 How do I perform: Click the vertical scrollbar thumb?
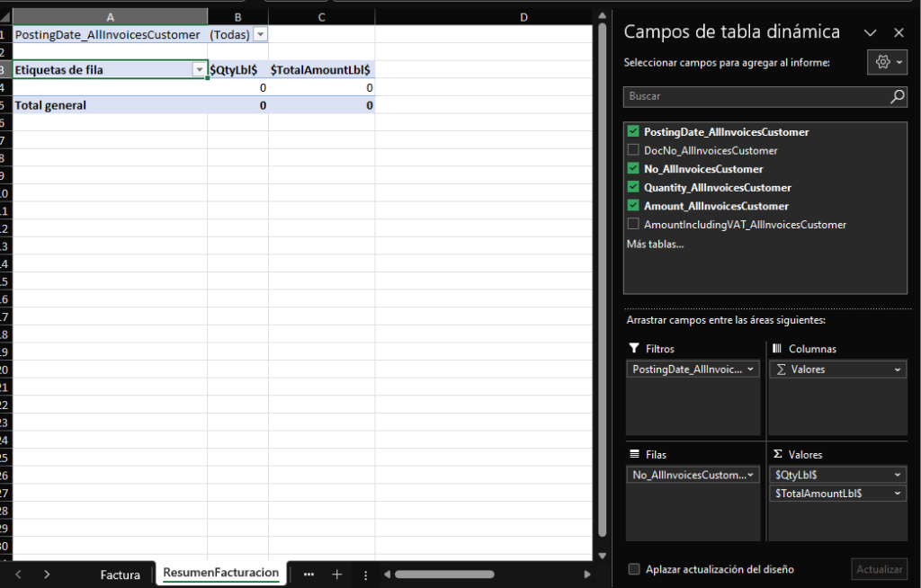pyautogui.click(x=602, y=280)
